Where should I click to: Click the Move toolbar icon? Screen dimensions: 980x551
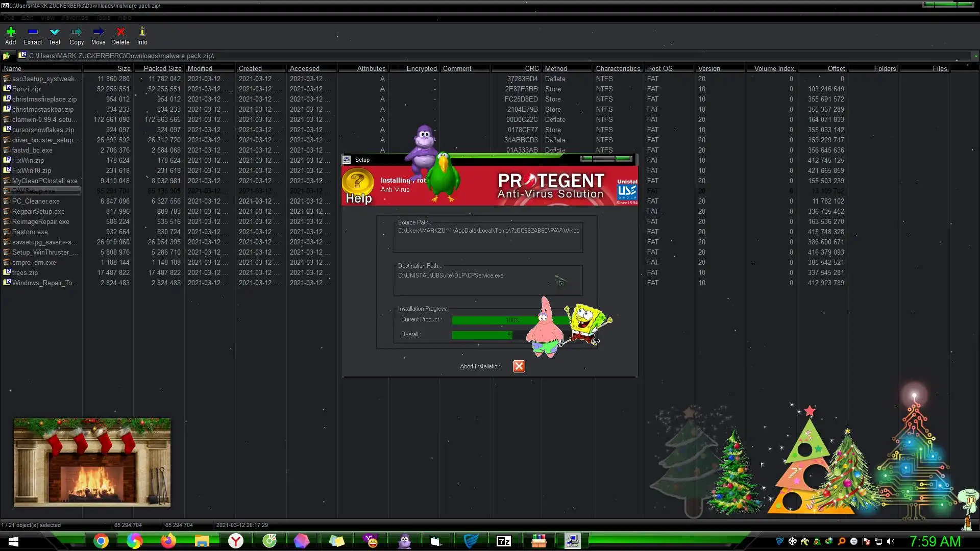pyautogui.click(x=98, y=32)
